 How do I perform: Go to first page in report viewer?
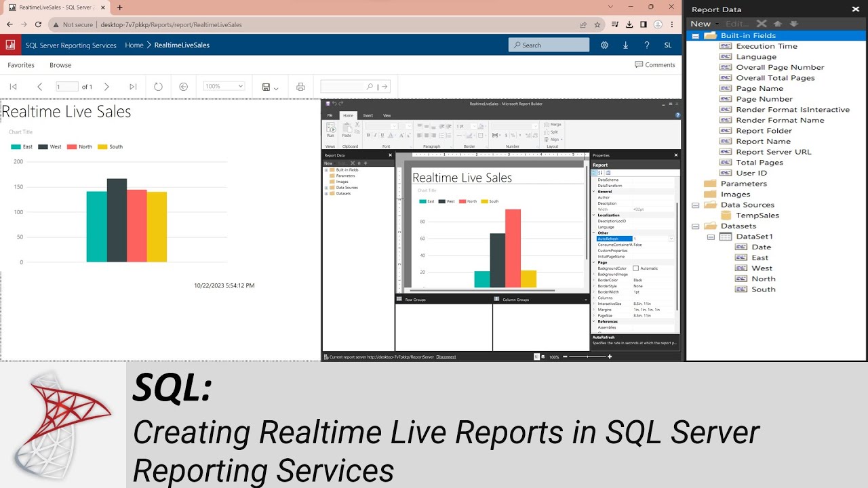tap(13, 87)
